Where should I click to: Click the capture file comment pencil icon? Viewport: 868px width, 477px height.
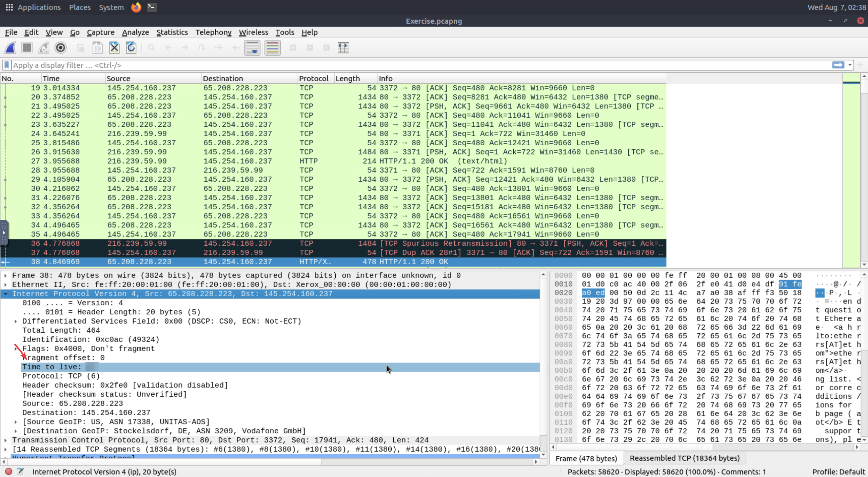[x=20, y=471]
